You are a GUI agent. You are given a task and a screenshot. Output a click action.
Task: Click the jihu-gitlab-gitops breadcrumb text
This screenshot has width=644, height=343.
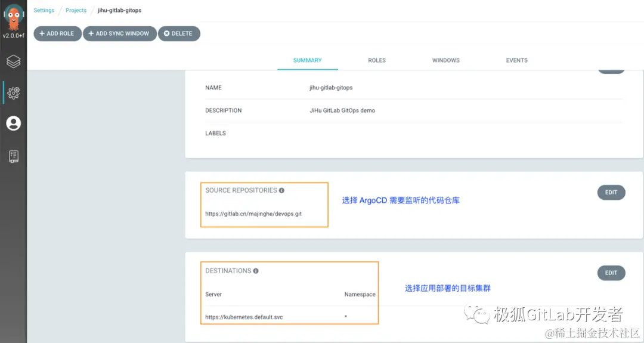coord(119,10)
